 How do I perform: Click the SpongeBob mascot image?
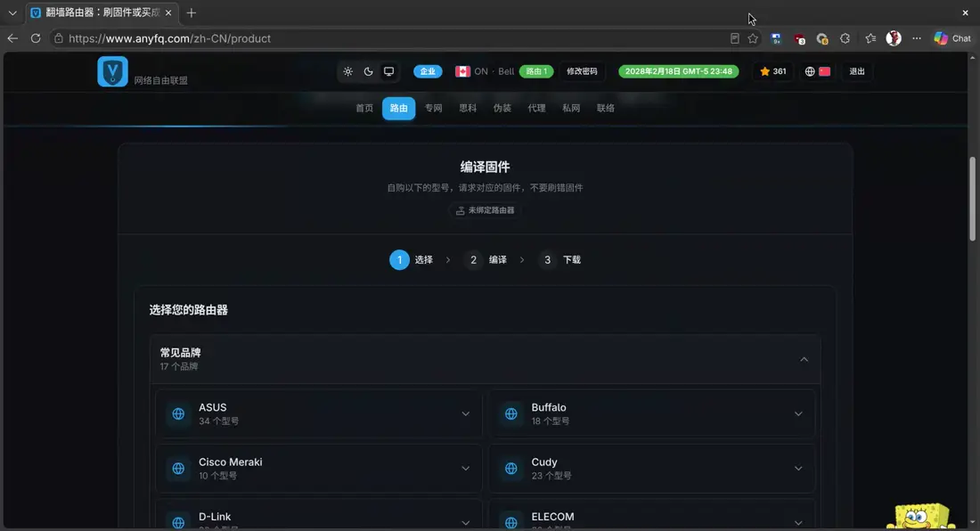[920, 516]
